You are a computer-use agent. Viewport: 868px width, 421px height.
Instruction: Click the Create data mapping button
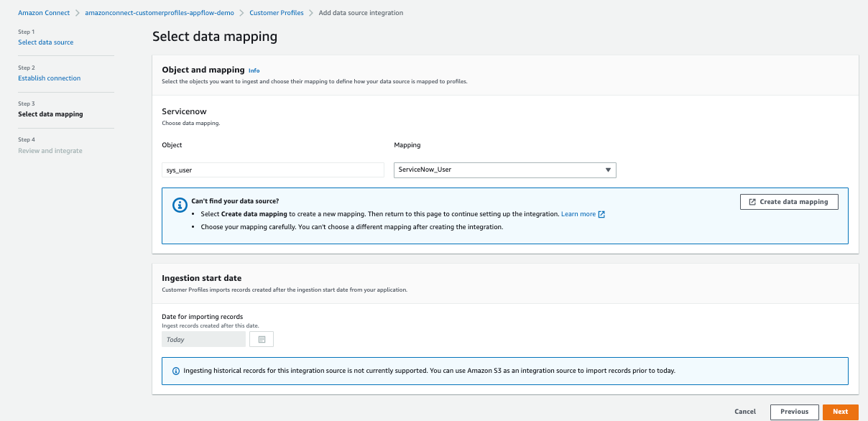tap(788, 202)
